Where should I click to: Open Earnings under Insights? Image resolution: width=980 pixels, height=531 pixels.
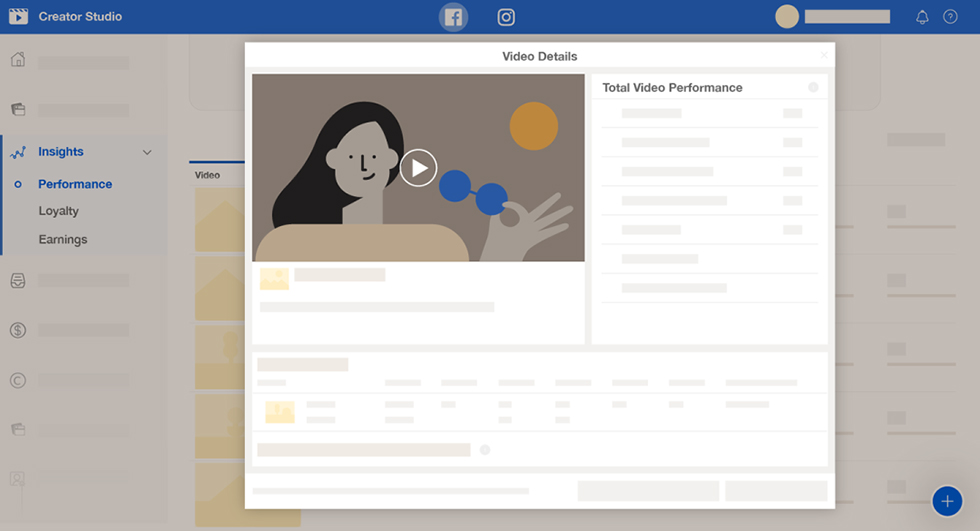62,239
